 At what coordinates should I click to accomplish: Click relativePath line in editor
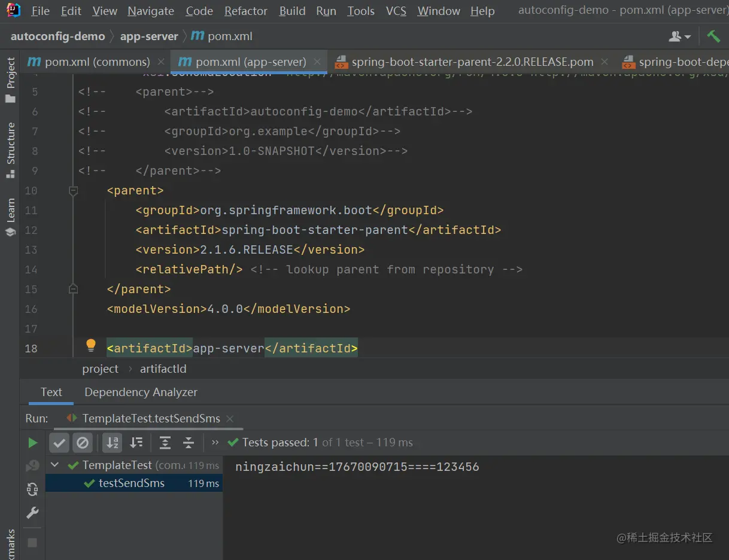pos(329,269)
